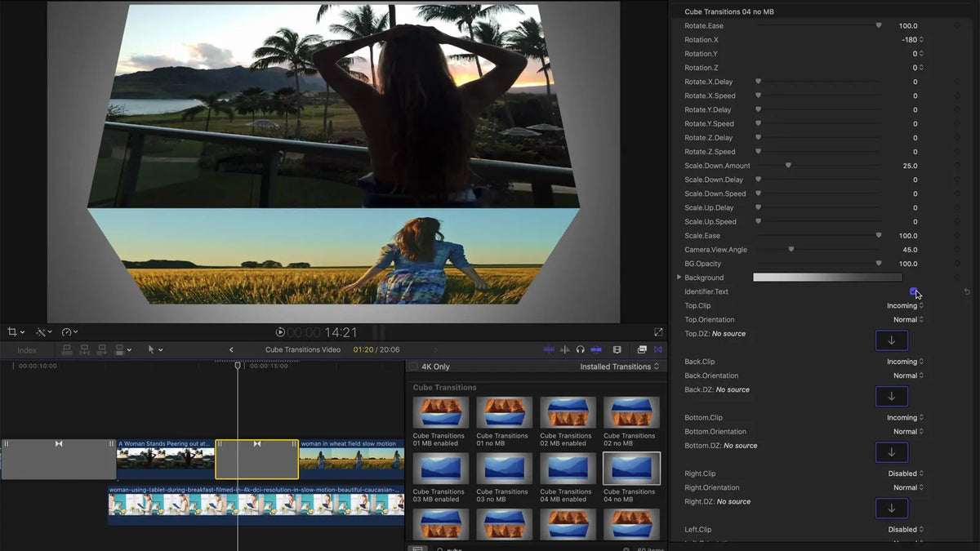This screenshot has height=551, width=980.
Task: Click the Cube Transitions category header
Action: [444, 388]
